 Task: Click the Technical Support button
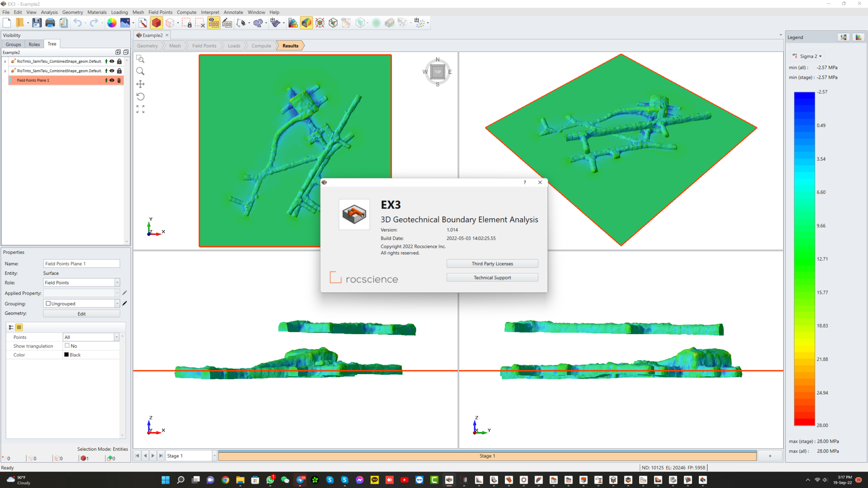(x=492, y=277)
